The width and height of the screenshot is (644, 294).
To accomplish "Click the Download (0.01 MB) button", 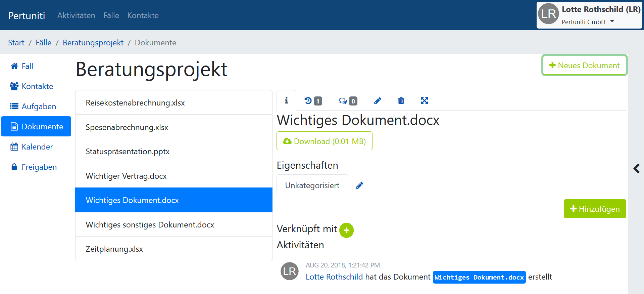I will click(325, 141).
